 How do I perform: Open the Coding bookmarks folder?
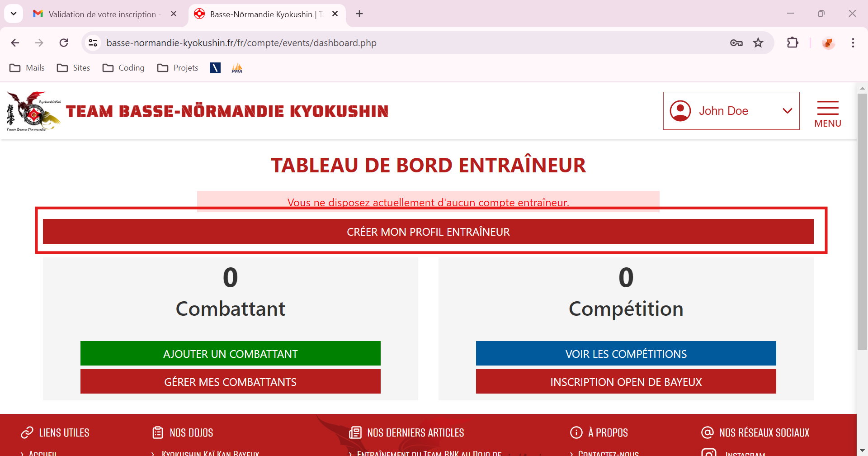123,68
